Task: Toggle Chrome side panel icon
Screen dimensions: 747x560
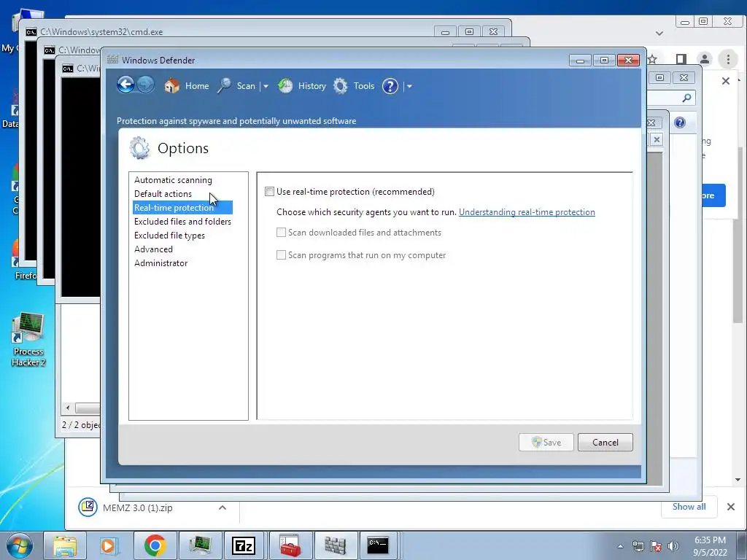Action: (x=681, y=59)
